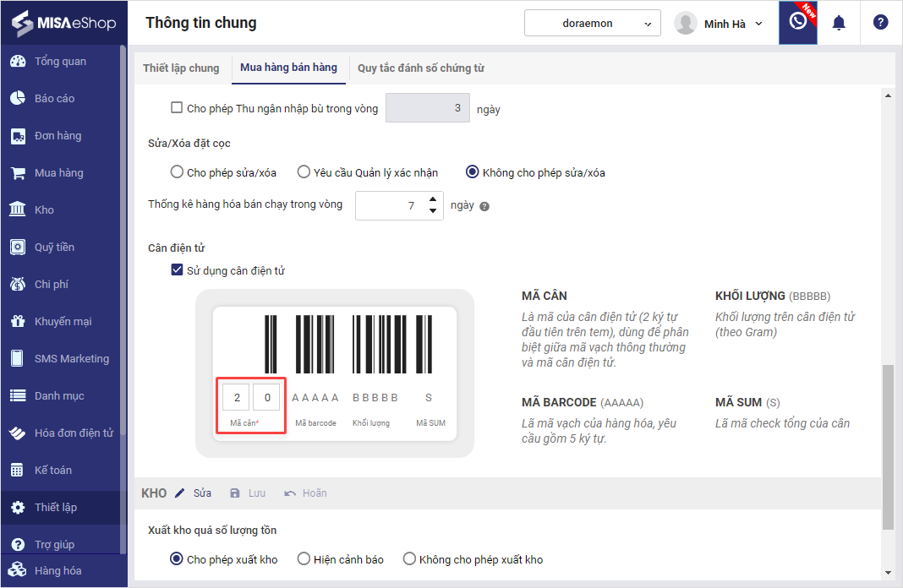Click the MÃ BARCODE heading text

(559, 402)
